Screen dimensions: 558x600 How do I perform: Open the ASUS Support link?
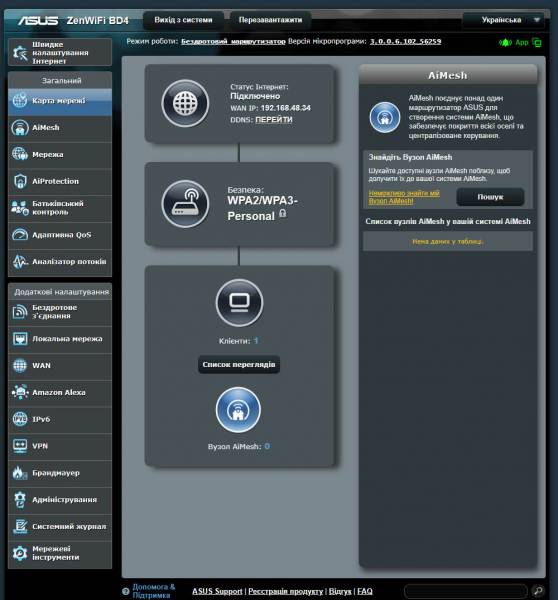click(217, 591)
